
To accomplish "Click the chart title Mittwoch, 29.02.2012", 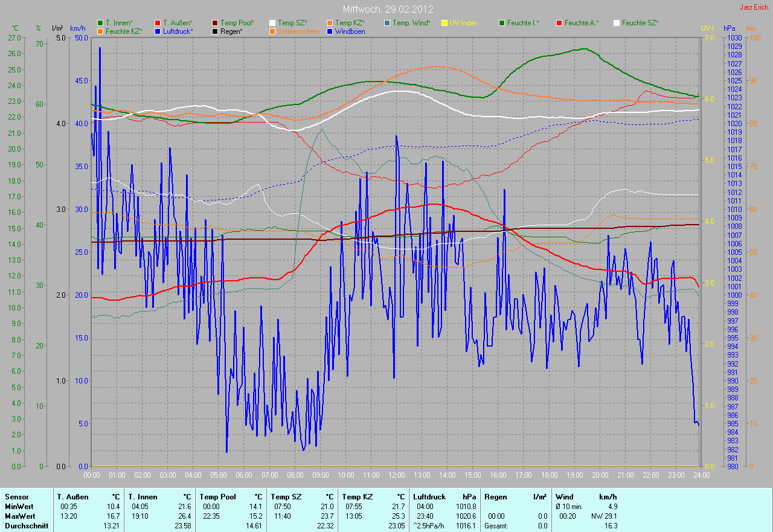I will [386, 10].
